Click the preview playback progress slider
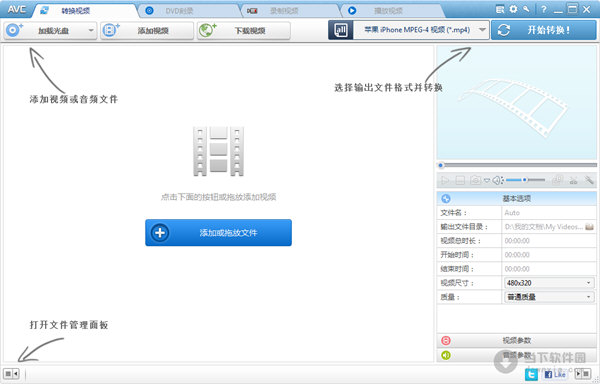 517,165
